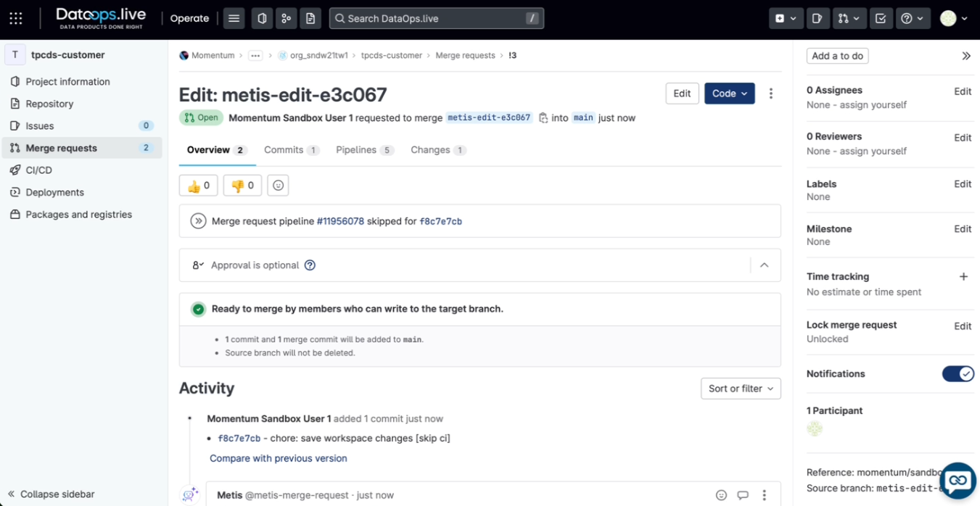Collapse the approval section chevron
Image resolution: width=980 pixels, height=506 pixels.
764,265
